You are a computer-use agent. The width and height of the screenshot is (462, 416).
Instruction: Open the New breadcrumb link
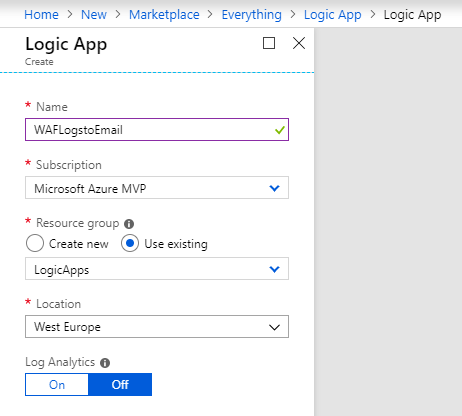(94, 15)
